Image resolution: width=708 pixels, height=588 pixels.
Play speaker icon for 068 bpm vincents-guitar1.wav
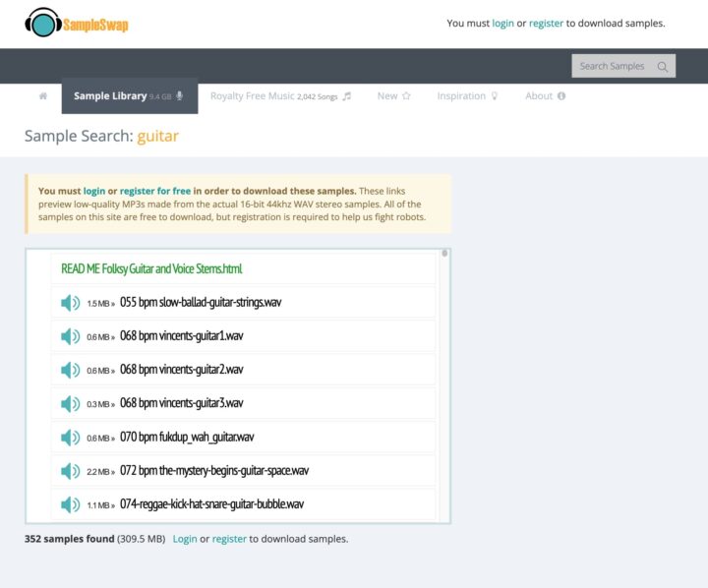[71, 336]
